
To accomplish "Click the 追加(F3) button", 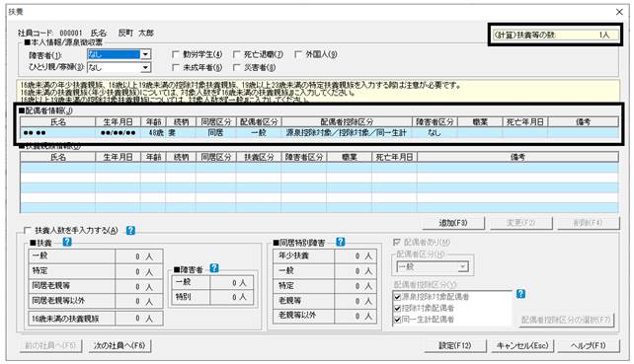I will tap(453, 223).
